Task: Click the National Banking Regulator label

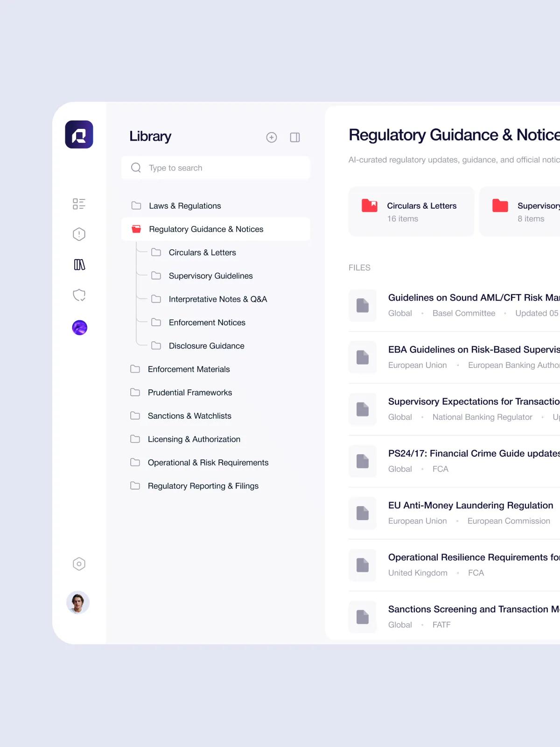Action: pos(482,417)
